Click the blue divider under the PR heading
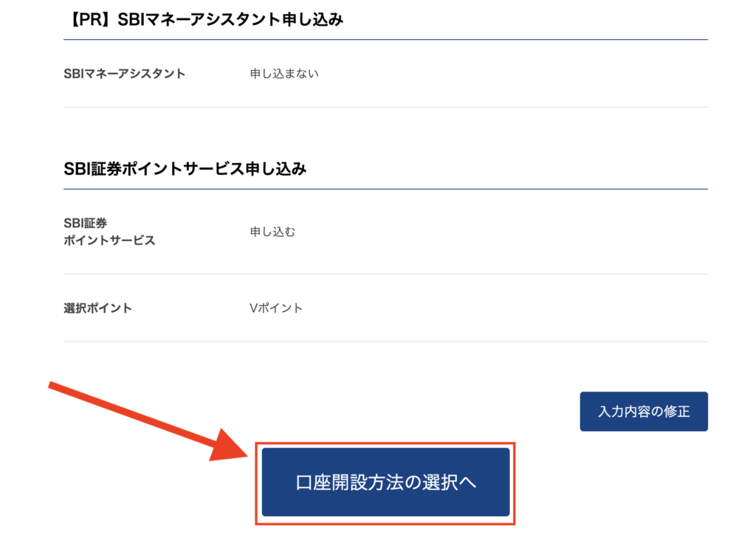The width and height of the screenshot is (756, 537). pos(385,39)
